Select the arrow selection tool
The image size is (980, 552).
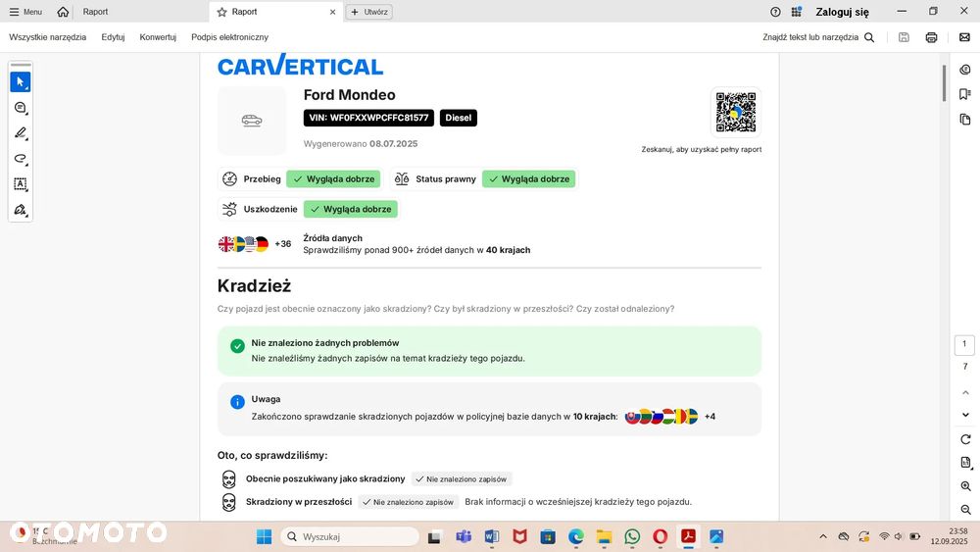pos(21,82)
